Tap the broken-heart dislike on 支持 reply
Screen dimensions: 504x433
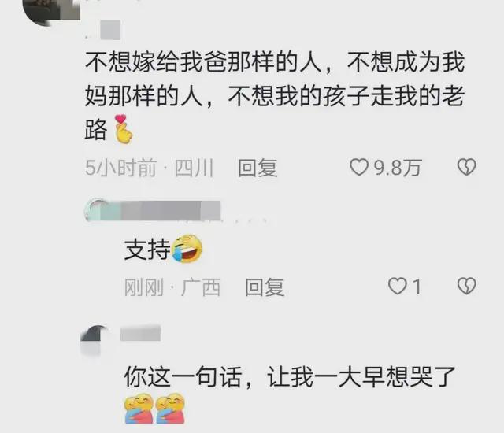pyautogui.click(x=466, y=286)
